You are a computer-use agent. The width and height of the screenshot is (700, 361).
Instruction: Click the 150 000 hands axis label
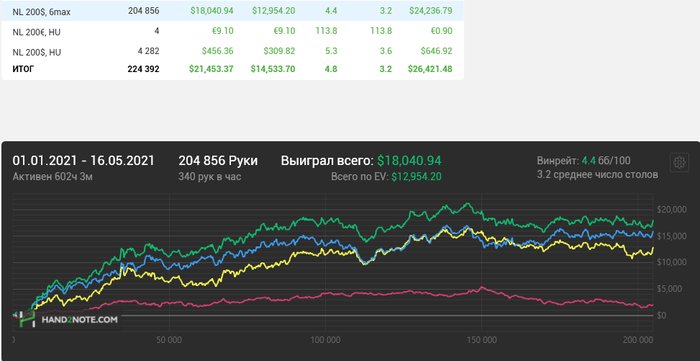481,340
